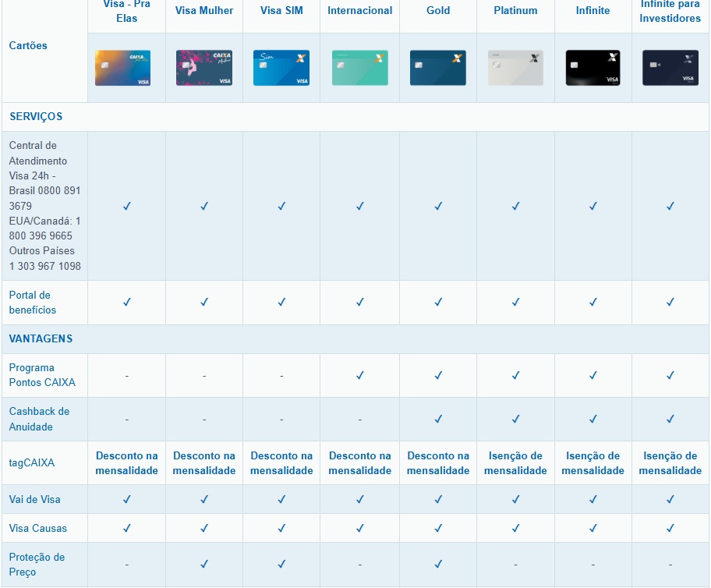Select the black Infinite card image
Image resolution: width=711 pixels, height=588 pixels.
tap(592, 68)
